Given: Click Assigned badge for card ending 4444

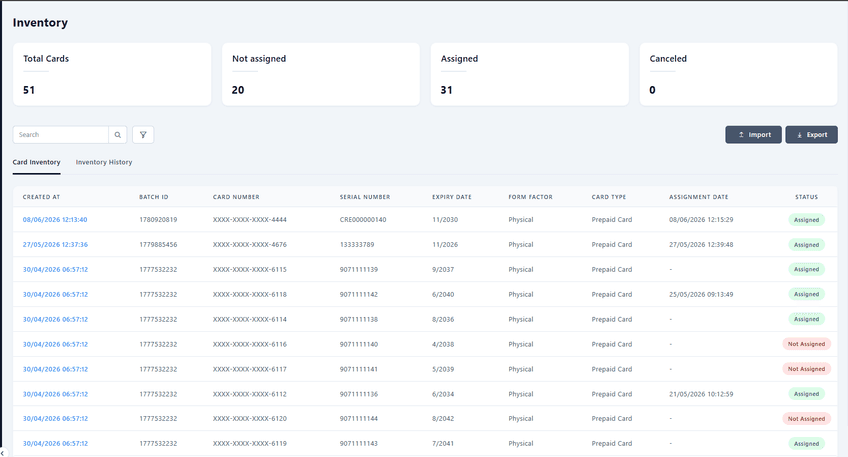Looking at the screenshot, I should [x=806, y=220].
